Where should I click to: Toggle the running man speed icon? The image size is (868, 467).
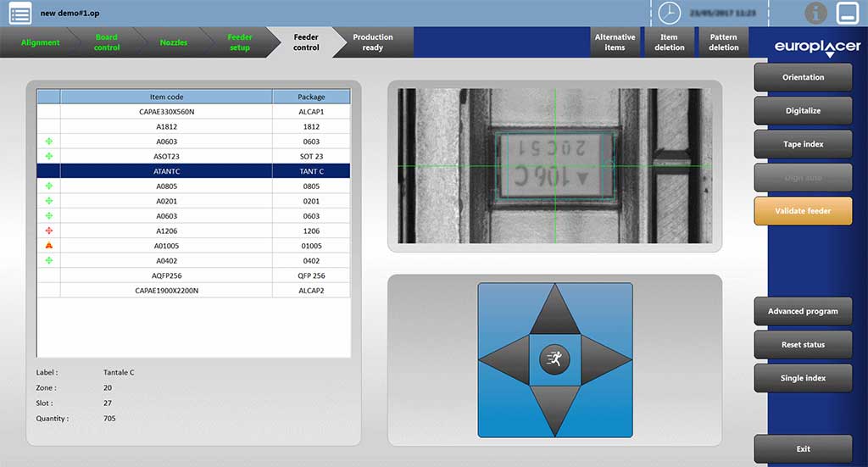pos(554,359)
